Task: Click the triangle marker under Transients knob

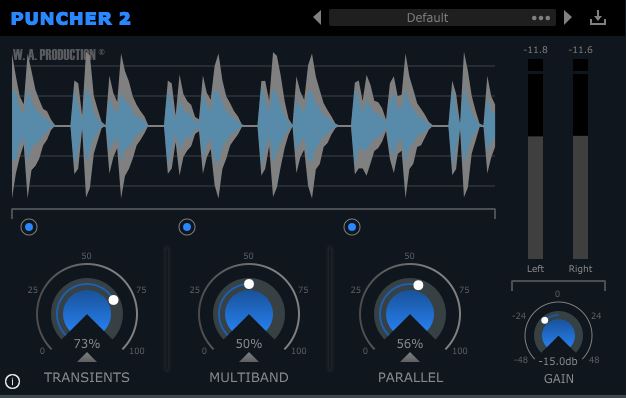Action: (87, 357)
